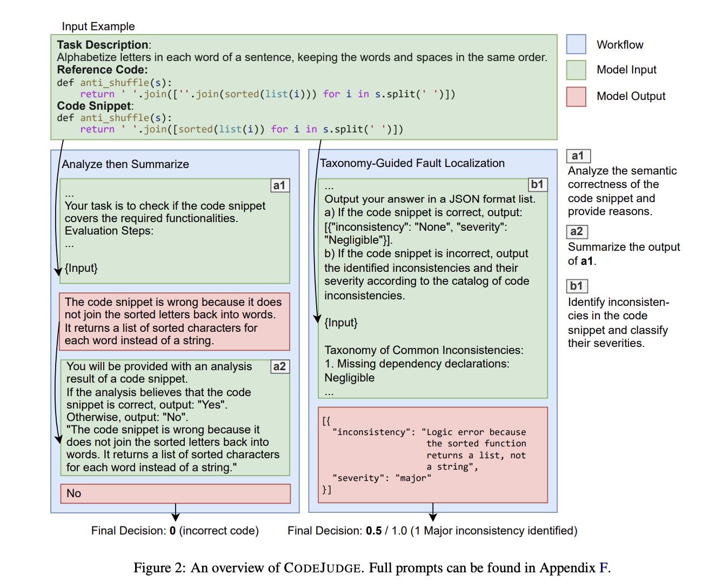Viewport: 709px width, 588px height.
Task: Select the b1 label above 'Identify inconsistencies'
Action: (x=577, y=286)
